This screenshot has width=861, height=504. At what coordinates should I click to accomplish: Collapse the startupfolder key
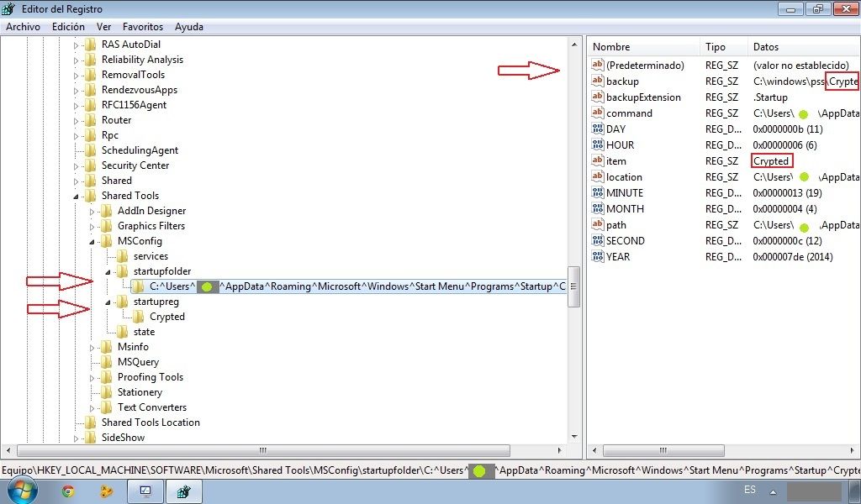tap(108, 272)
